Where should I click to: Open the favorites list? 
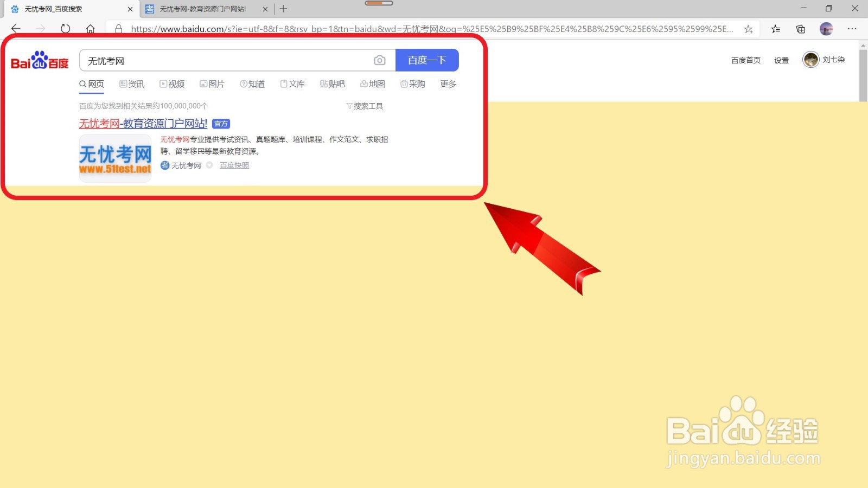pyautogui.click(x=775, y=29)
